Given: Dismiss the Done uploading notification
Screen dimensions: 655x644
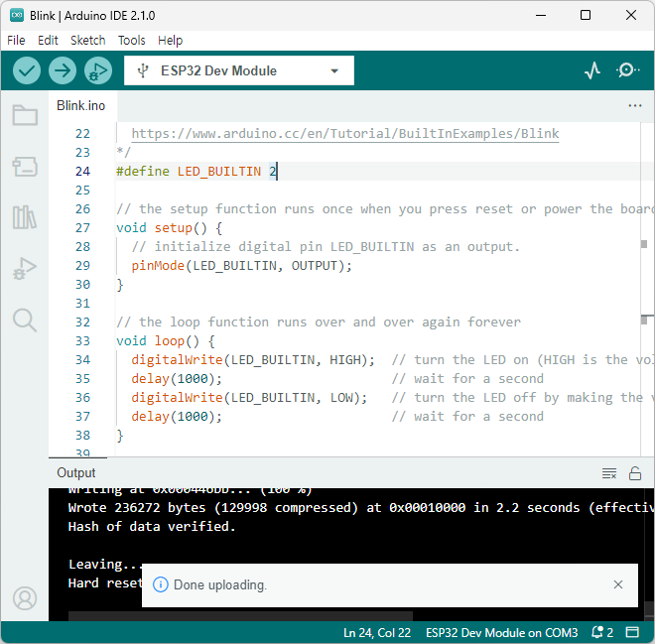Looking at the screenshot, I should (x=618, y=584).
